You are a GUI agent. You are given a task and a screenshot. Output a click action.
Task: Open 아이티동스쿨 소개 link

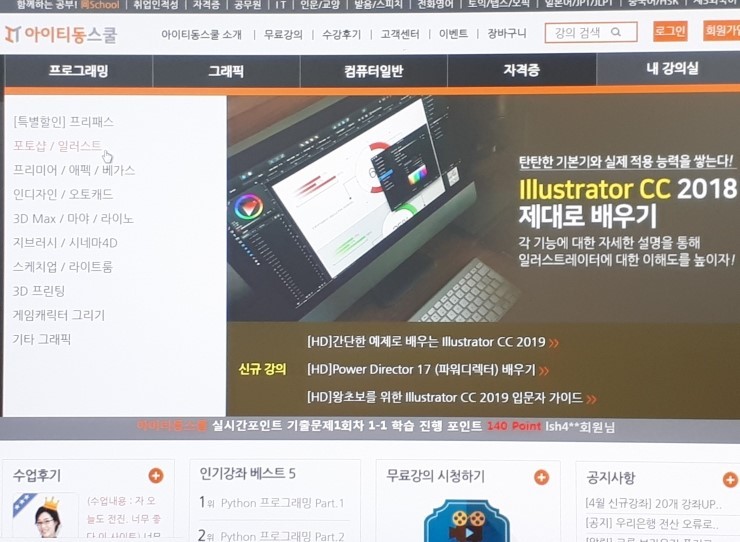point(202,34)
